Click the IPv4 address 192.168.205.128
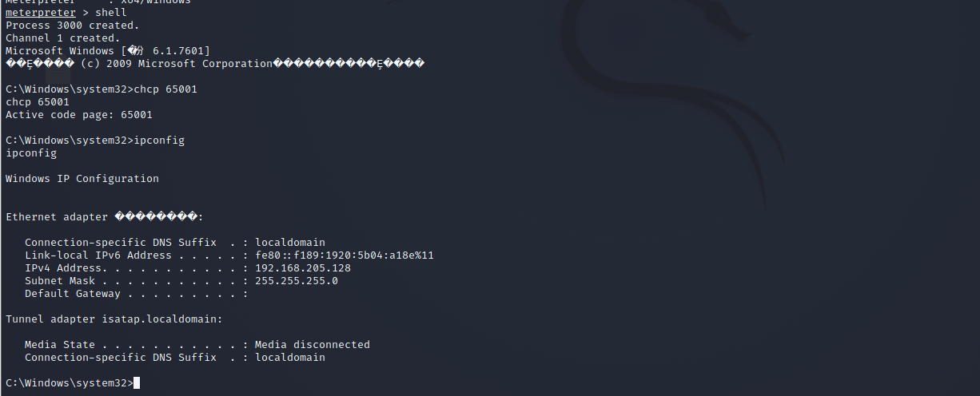Image resolution: width=980 pixels, height=396 pixels. [x=303, y=268]
